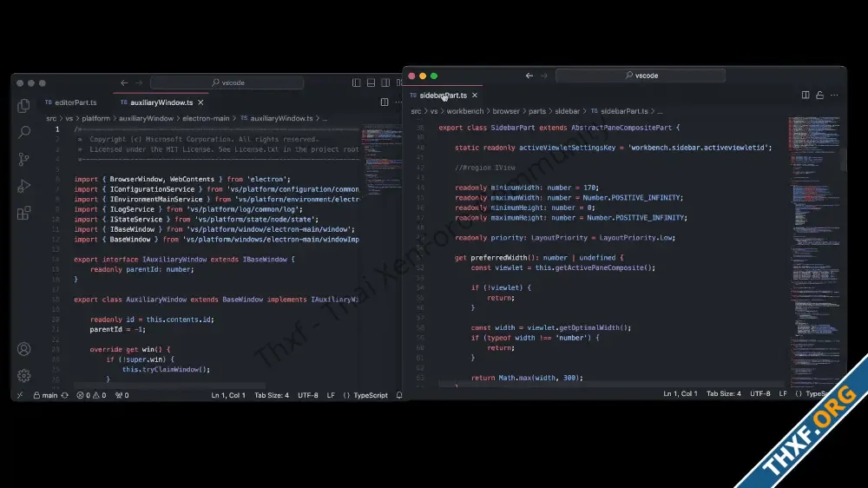Click main branch in left status bar

(x=45, y=395)
